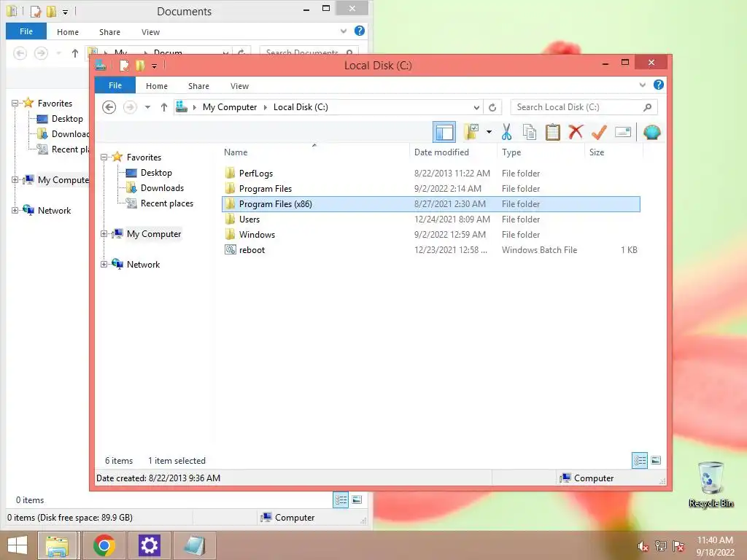
Task: Collapse Favorites tree in Local Disk window
Action: (104, 157)
